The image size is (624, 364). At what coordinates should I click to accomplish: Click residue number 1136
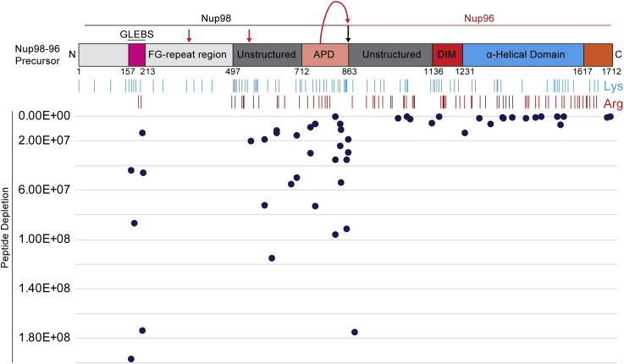click(433, 72)
